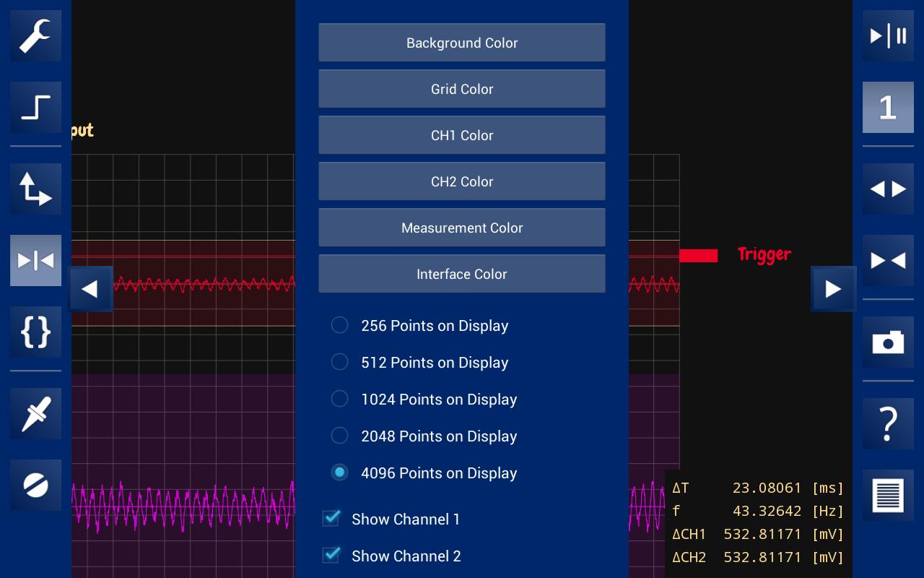924x578 pixels.
Task: Capture screenshot with the camera icon
Action: tap(888, 342)
